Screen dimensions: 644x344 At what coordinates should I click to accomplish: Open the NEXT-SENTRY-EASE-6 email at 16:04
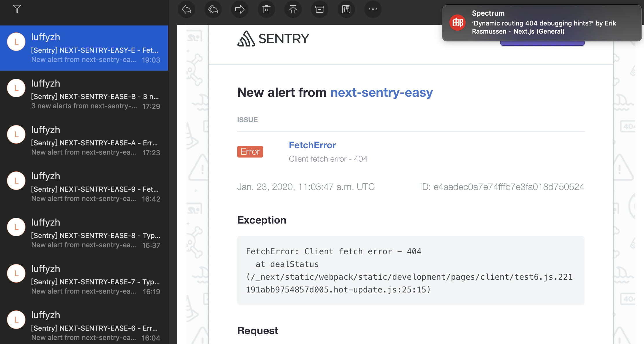(x=84, y=326)
